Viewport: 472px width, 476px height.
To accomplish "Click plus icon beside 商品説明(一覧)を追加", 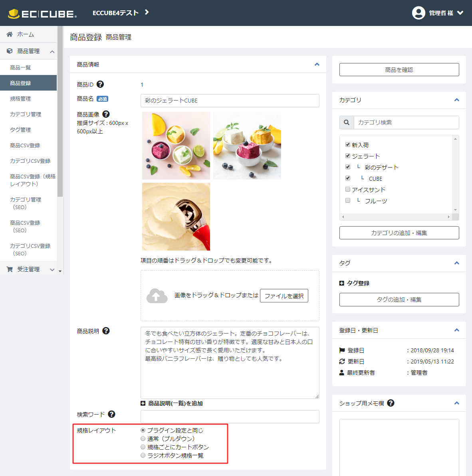I will tap(143, 403).
